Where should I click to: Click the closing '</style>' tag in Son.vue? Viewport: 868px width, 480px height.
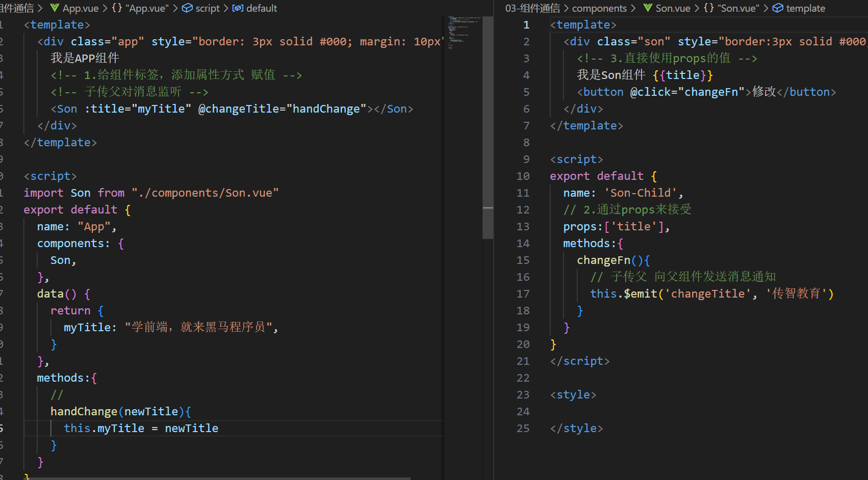coord(576,428)
